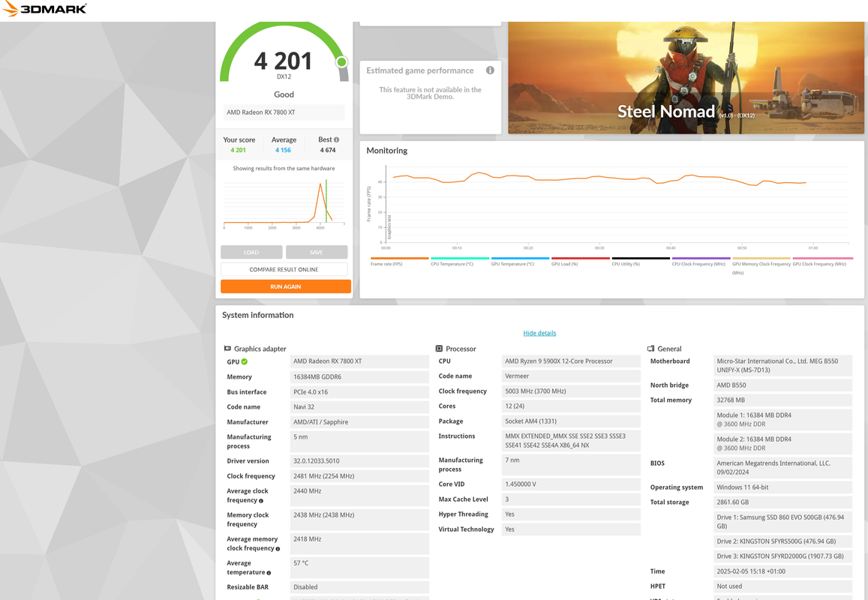Click COMPARE RESULT ONLINE button
The width and height of the screenshot is (868, 600).
[284, 269]
